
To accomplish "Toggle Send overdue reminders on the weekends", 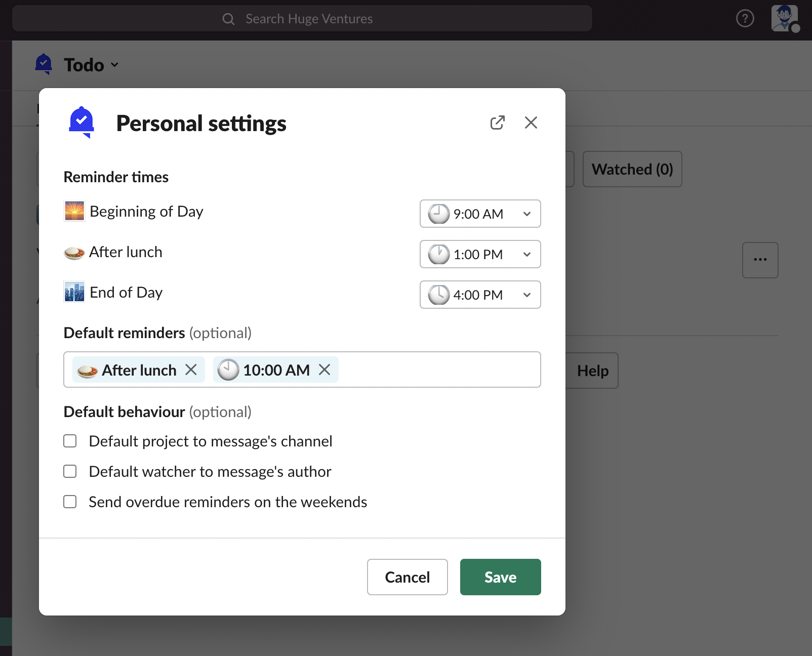I will (x=70, y=502).
